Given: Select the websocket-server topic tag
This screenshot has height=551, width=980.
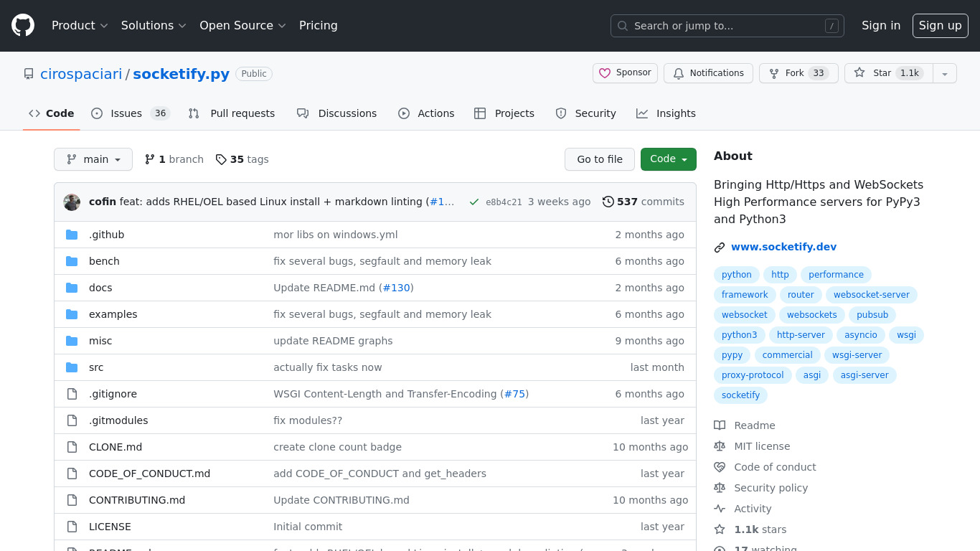Looking at the screenshot, I should (x=872, y=295).
